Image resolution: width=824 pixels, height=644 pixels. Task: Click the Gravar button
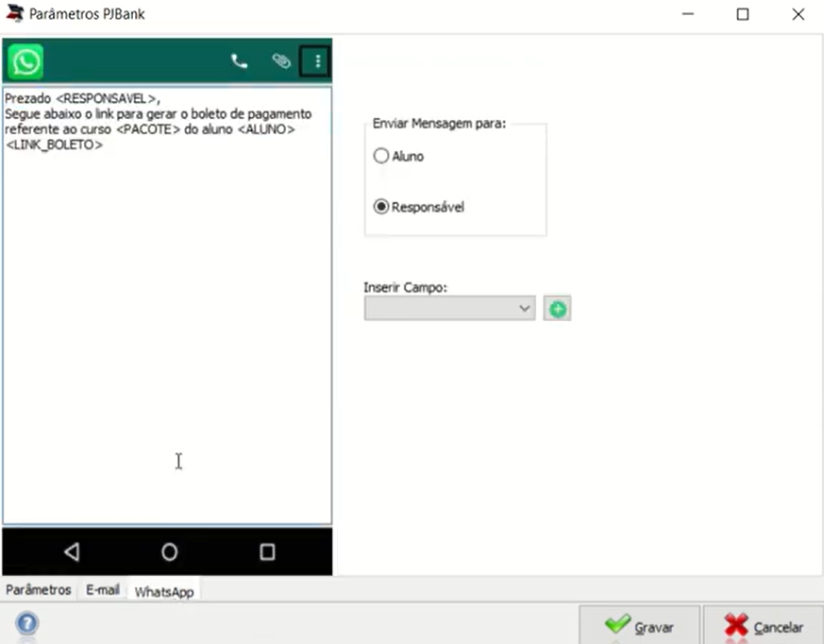coord(640,626)
